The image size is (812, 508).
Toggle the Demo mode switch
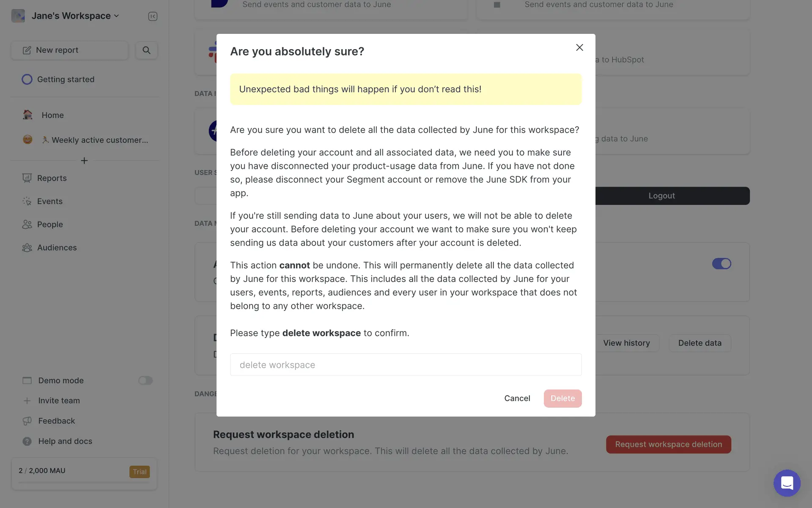[145, 381]
